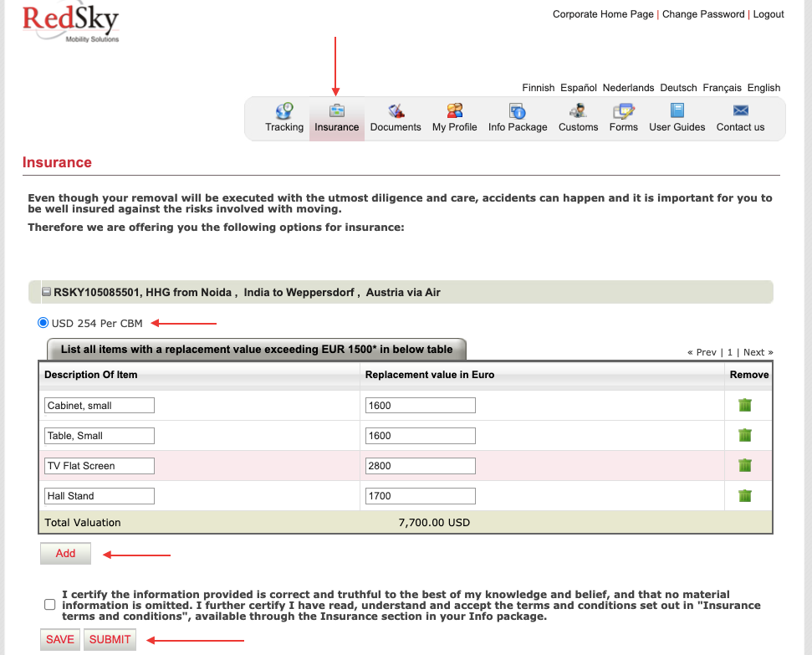
Task: Edit the TV Flat Screen description field
Action: pos(100,465)
